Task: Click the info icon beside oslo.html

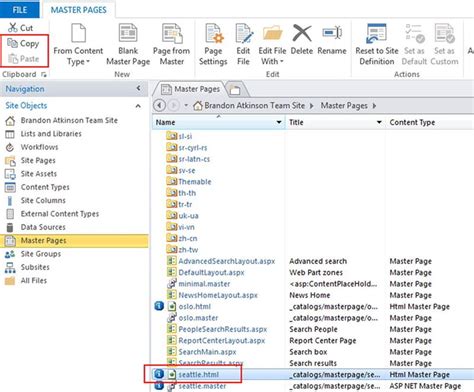Action: click(x=159, y=306)
